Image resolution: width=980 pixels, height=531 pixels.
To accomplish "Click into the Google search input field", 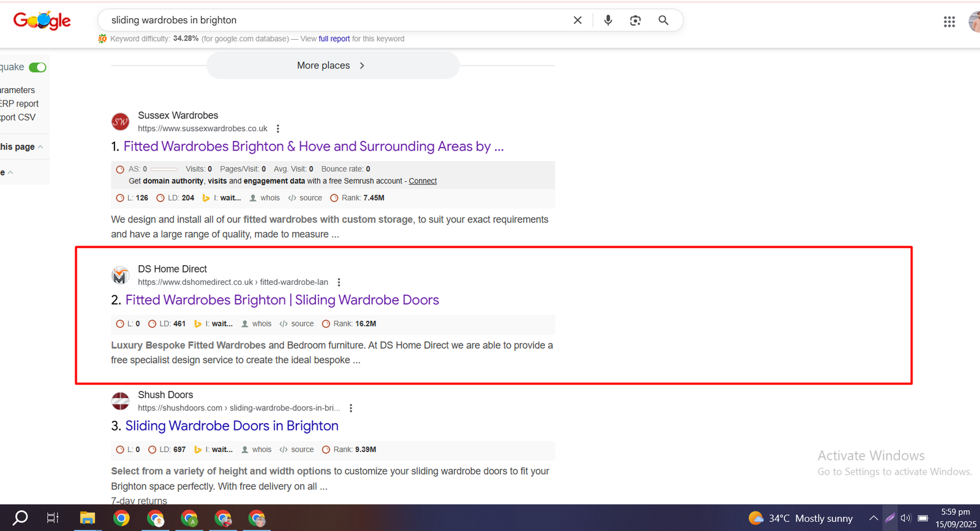I will (x=331, y=20).
